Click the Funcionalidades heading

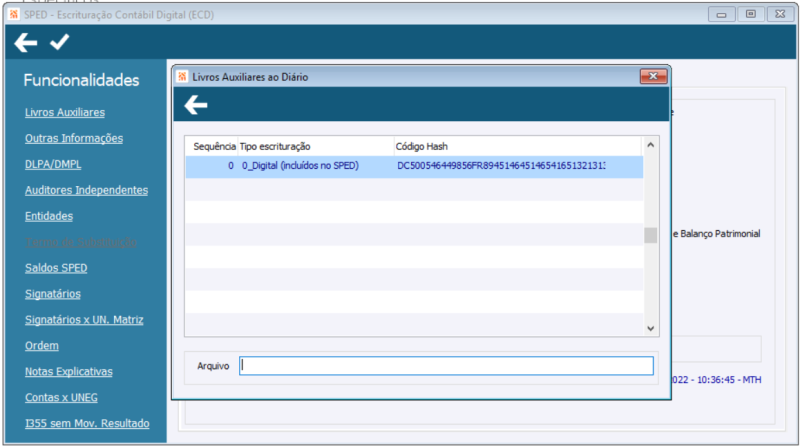tap(82, 80)
